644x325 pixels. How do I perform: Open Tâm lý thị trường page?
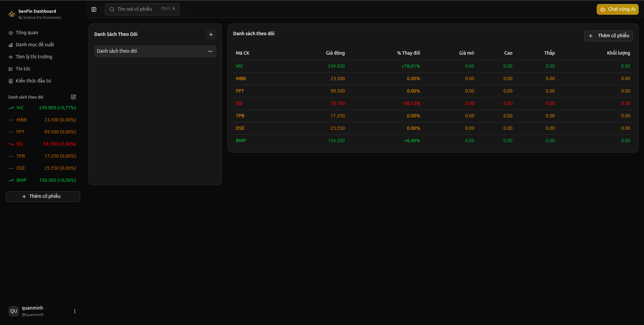pyautogui.click(x=34, y=57)
